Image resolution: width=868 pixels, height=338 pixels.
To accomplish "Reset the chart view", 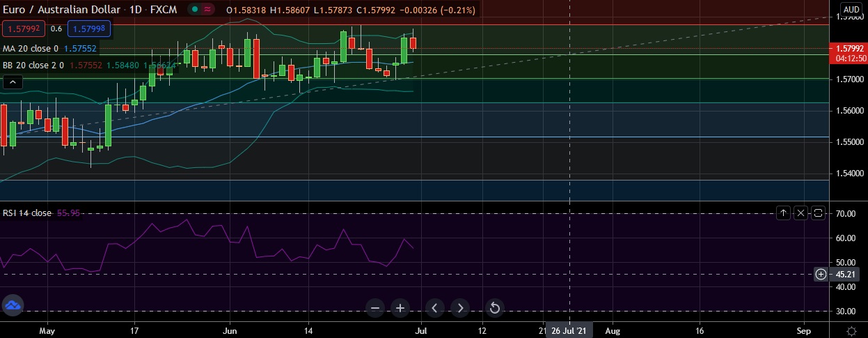I will click(x=494, y=307).
